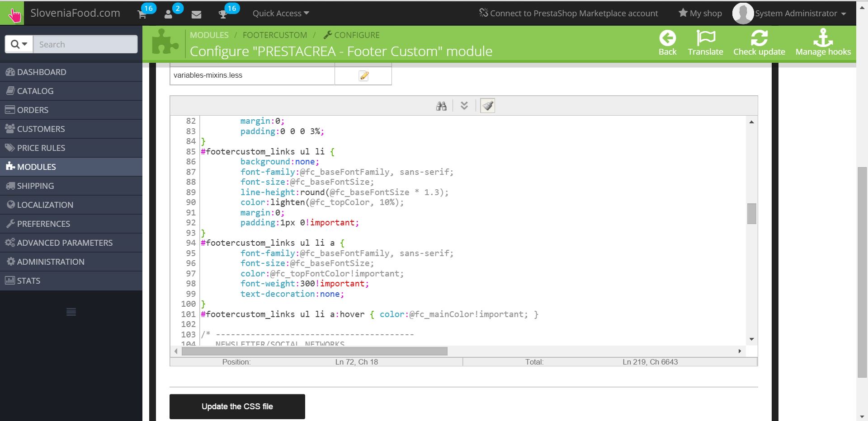Click the Translate toolbar button

(705, 43)
